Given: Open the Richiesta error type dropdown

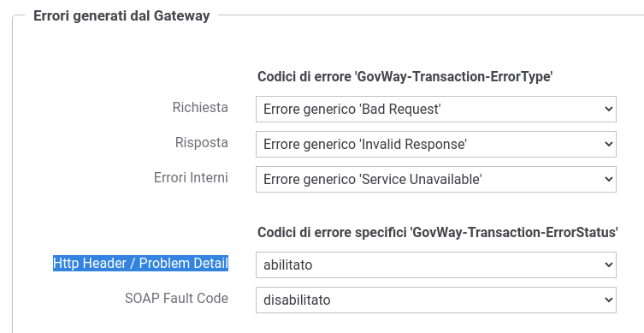Looking at the screenshot, I should tap(436, 109).
